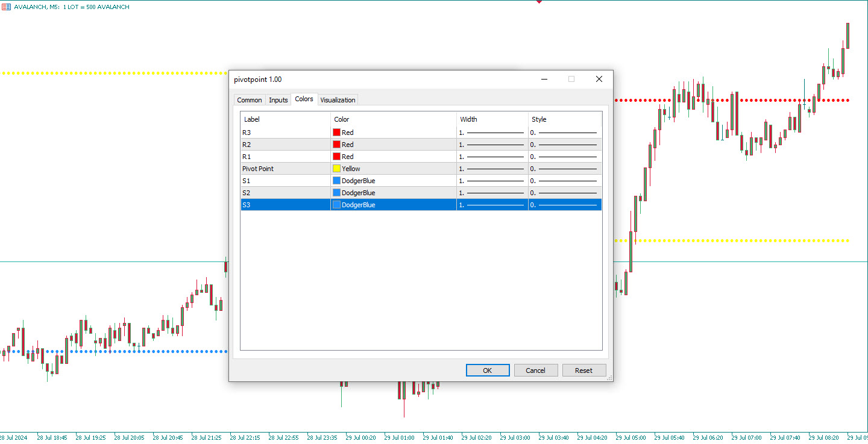Open the width selector for S3
This screenshot has height=444, width=868.
[x=492, y=205]
